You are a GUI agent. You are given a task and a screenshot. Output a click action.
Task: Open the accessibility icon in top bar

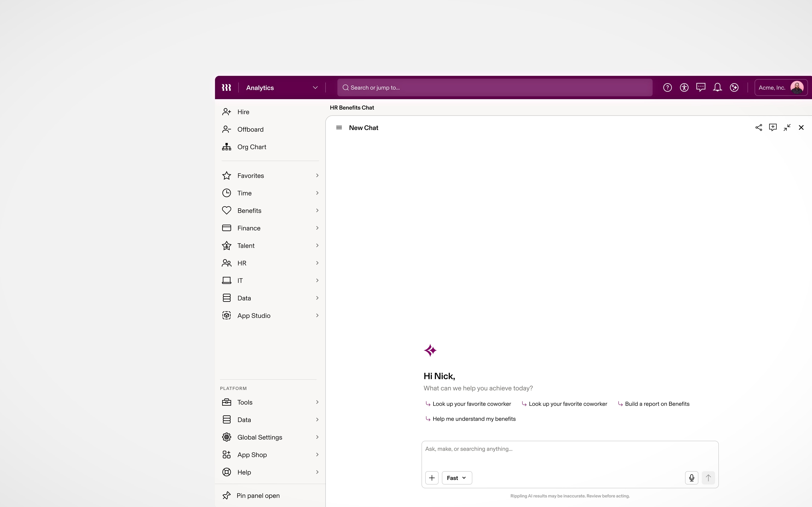(684, 88)
